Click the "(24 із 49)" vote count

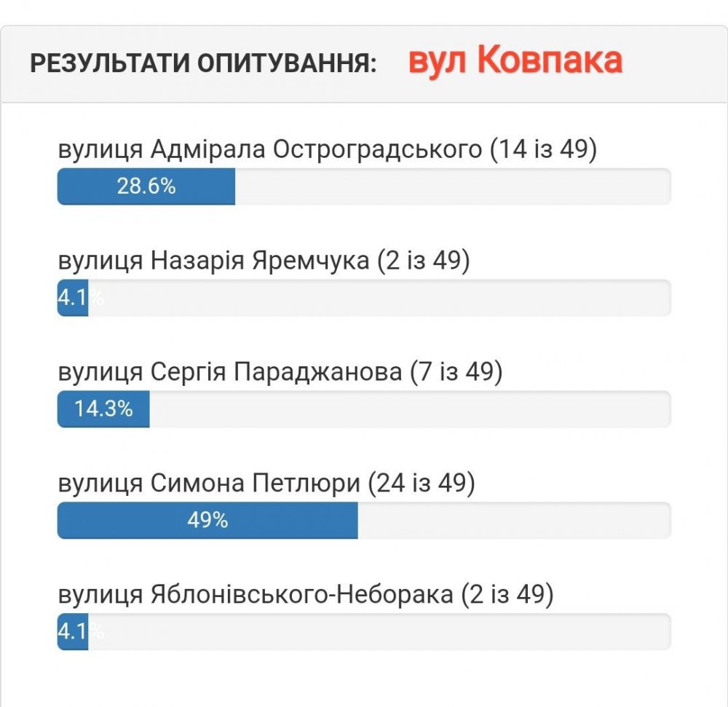click(422, 483)
